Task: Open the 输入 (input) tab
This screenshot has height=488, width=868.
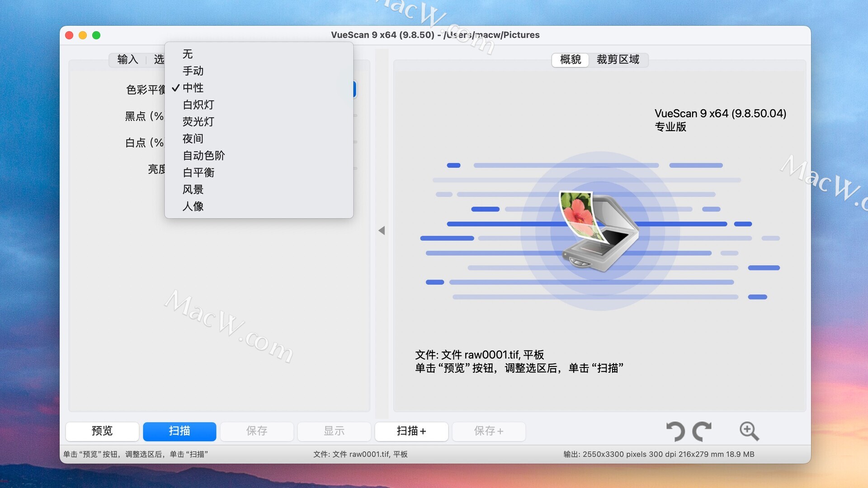Action: [127, 60]
